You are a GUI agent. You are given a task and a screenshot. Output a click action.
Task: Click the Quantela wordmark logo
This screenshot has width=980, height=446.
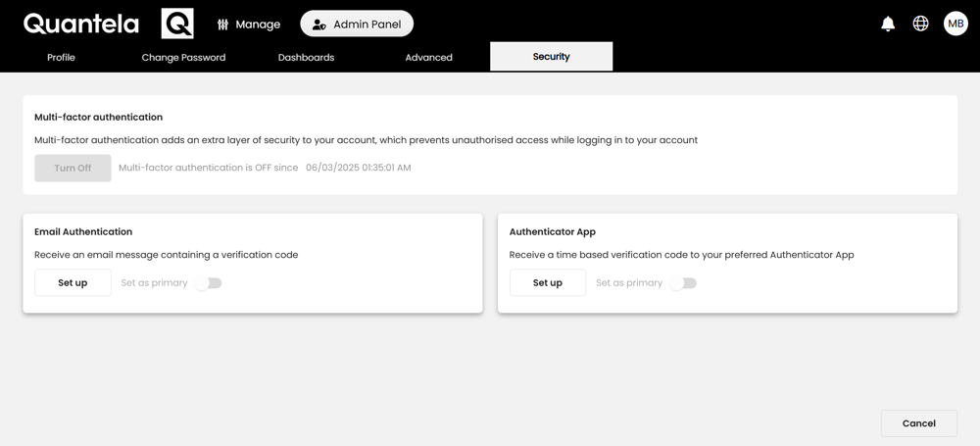81,24
